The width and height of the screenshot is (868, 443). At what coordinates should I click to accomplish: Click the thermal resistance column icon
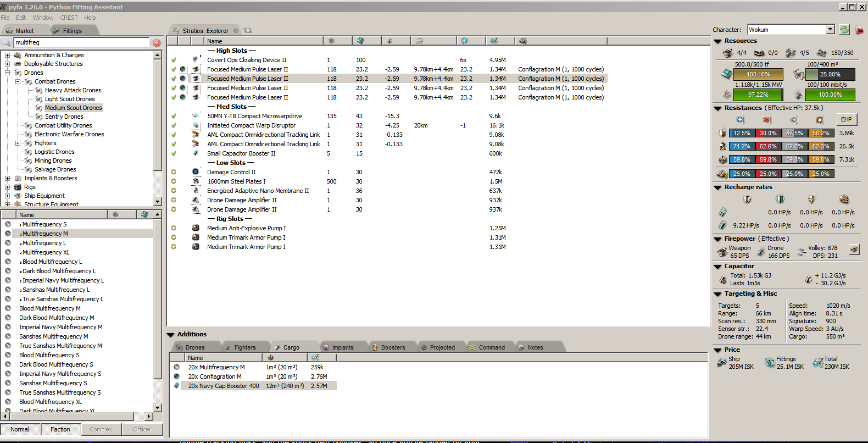tap(767, 119)
